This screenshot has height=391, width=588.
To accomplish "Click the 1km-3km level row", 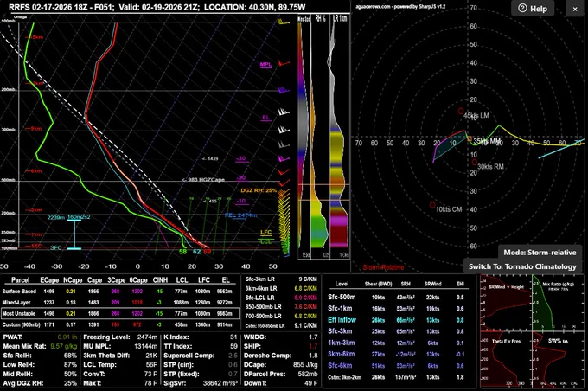I will (397, 343).
